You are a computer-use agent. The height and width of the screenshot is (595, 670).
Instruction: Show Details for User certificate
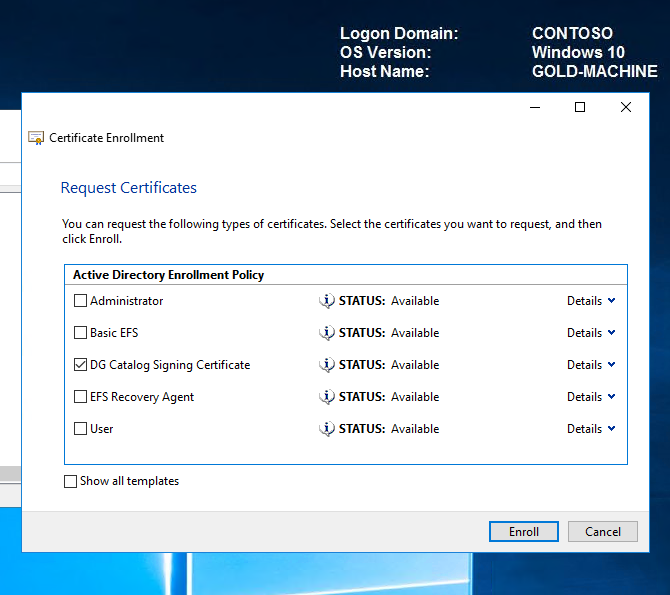click(591, 429)
